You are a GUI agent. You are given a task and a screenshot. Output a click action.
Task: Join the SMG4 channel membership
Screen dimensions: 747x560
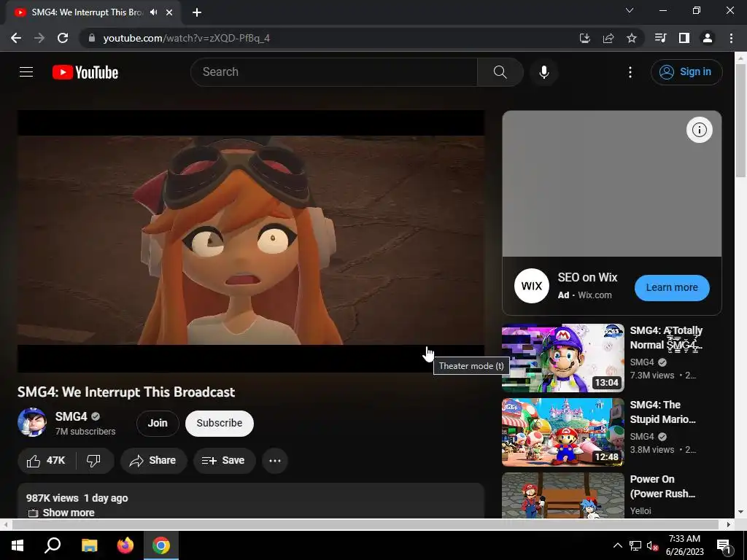click(x=158, y=424)
